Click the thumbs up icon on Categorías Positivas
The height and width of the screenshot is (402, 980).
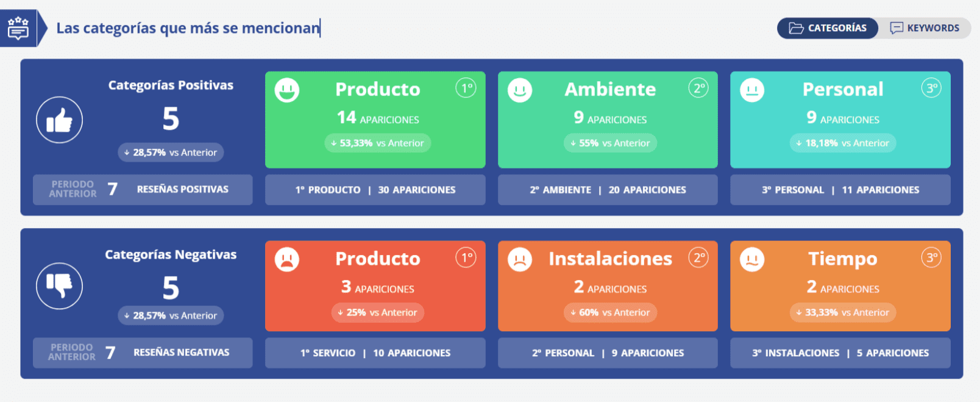[x=59, y=120]
